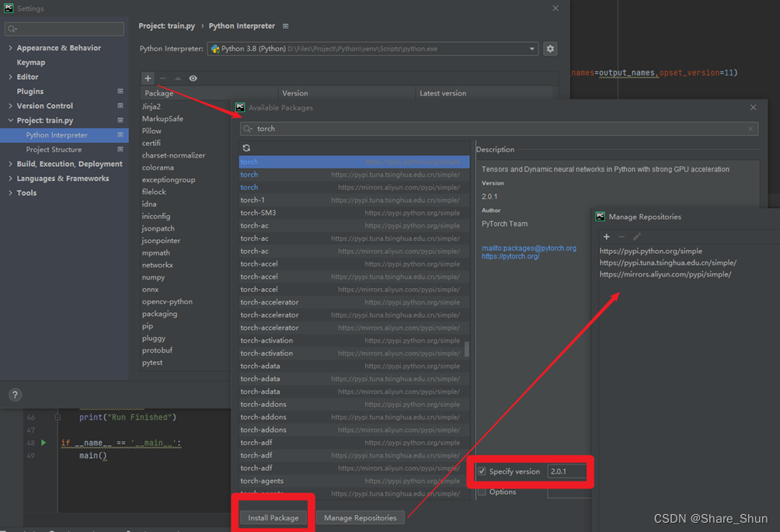Viewport: 780px width, 532px height.
Task: Click the Install Package button
Action: [273, 517]
